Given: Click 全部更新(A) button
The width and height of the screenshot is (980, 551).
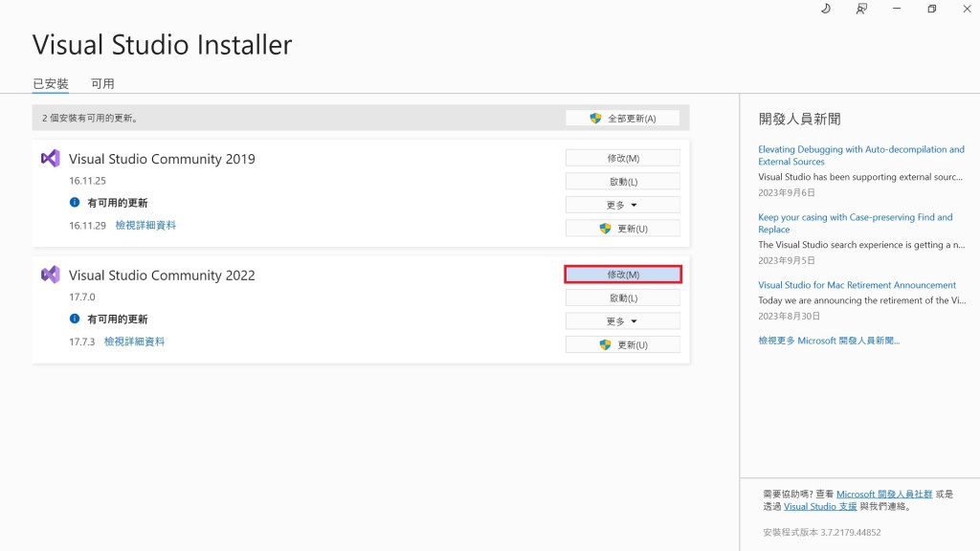Looking at the screenshot, I should pos(622,118).
